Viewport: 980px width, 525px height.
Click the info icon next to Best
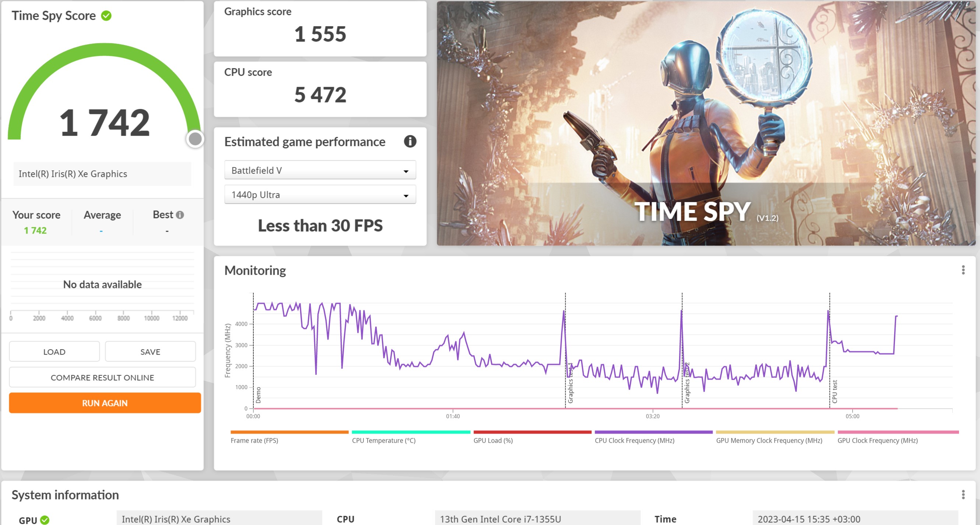point(180,215)
